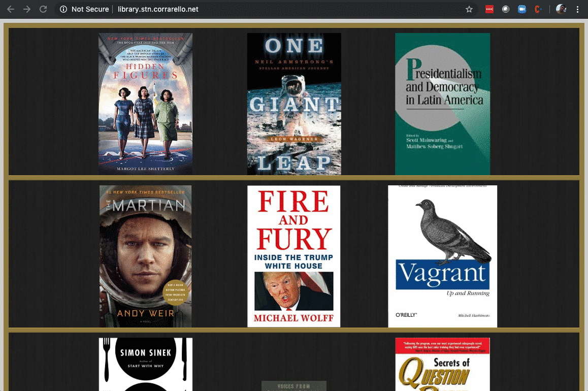Go back with the browser back arrow
Image resolution: width=588 pixels, height=391 pixels.
pyautogui.click(x=11, y=9)
